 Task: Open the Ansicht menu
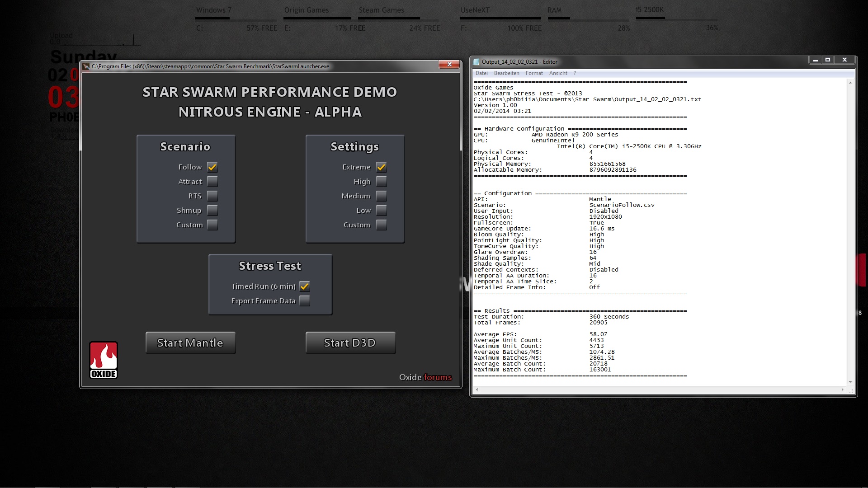(x=558, y=73)
